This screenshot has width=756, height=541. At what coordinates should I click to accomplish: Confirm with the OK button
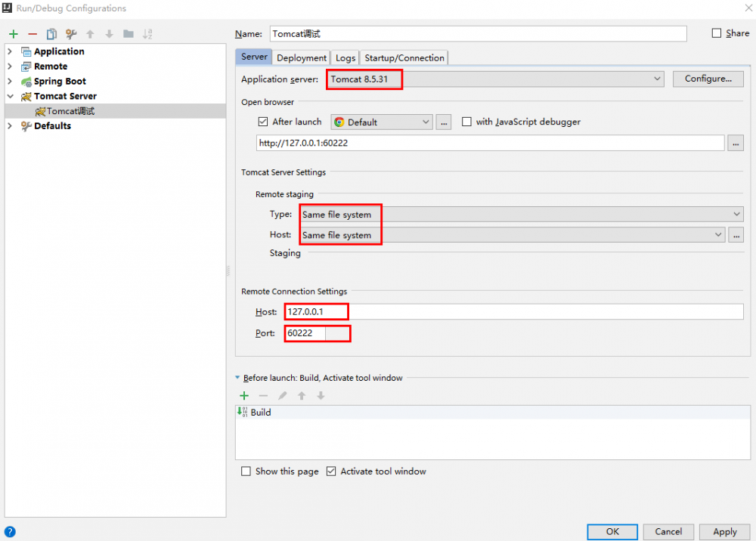pyautogui.click(x=612, y=531)
